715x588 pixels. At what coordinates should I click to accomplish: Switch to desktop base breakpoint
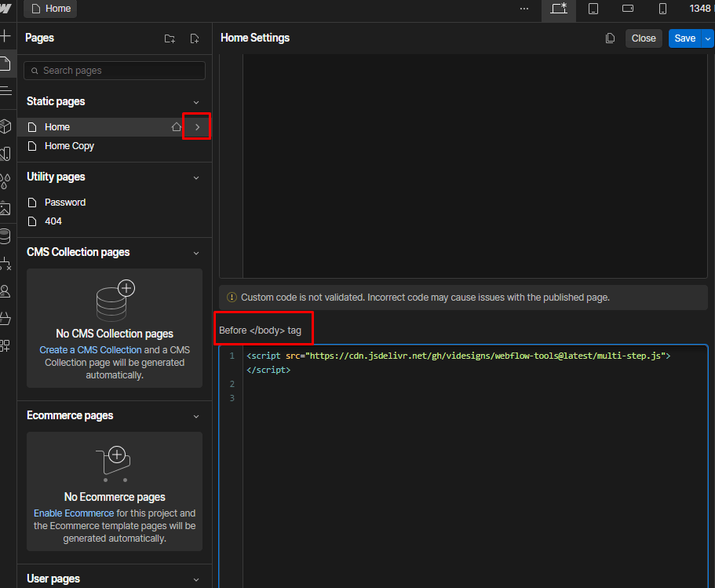tap(559, 8)
